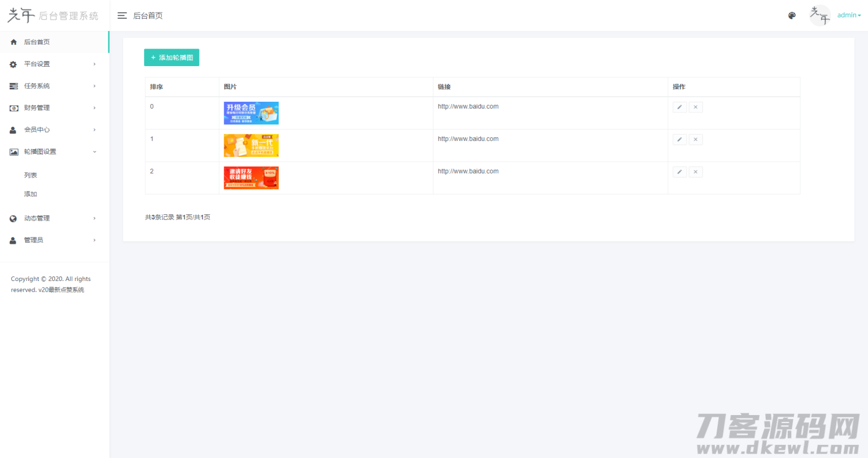Click the edit pencil for row 2

click(x=680, y=172)
